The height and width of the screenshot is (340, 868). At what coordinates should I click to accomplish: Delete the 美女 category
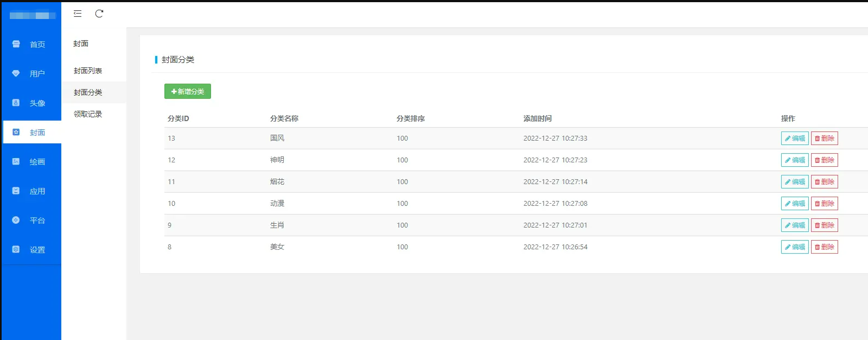(x=825, y=247)
